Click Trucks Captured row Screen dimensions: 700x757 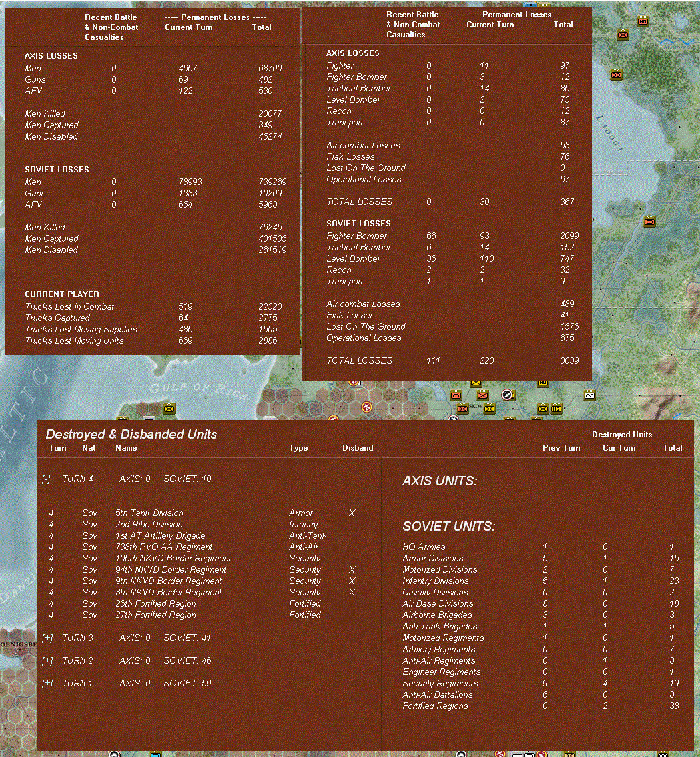coord(153,318)
